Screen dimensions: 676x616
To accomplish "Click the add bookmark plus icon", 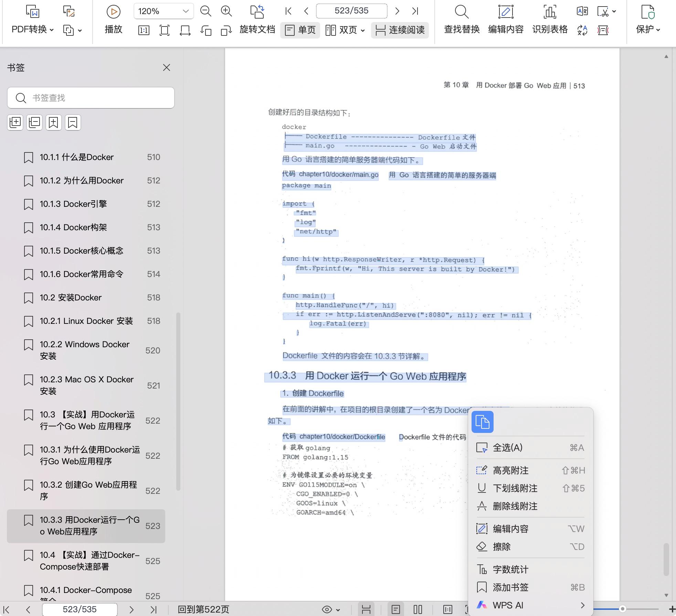I will click(x=53, y=122).
